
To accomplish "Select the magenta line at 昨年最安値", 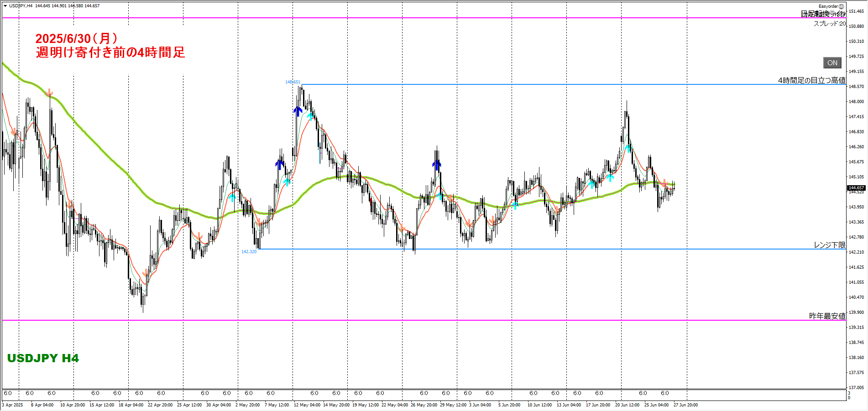I will [x=424, y=320].
